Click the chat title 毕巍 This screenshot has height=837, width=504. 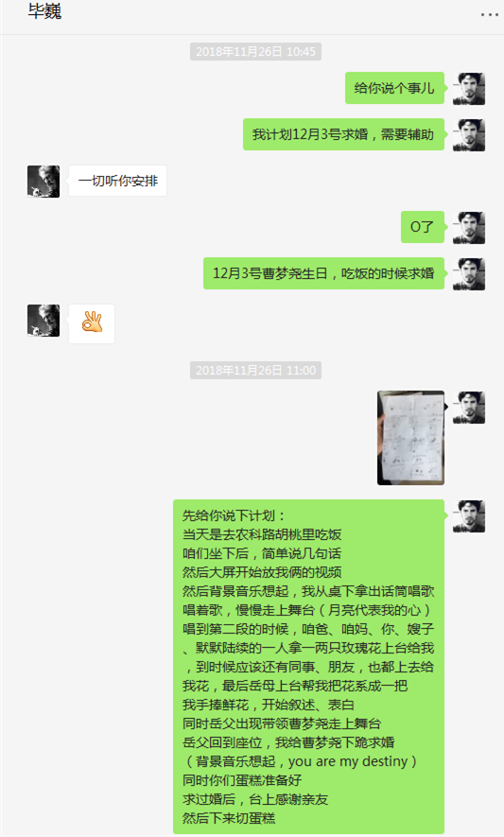pos(44,11)
